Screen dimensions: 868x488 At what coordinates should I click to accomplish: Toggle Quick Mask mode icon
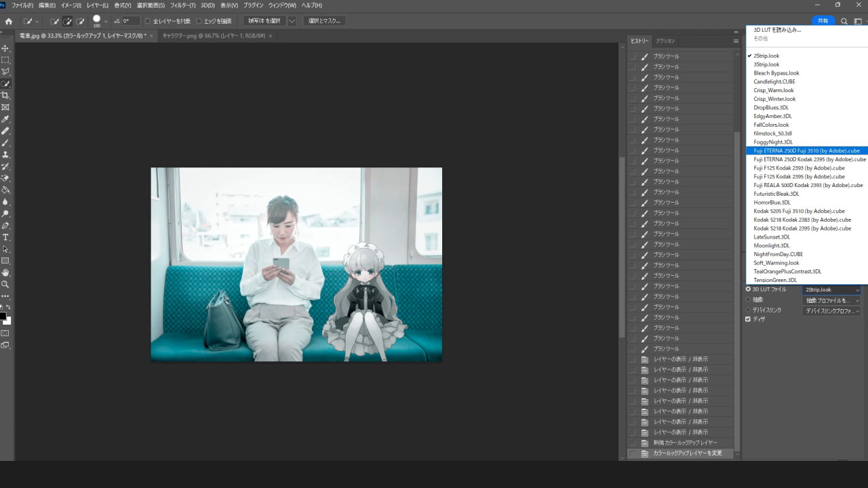coord(5,333)
